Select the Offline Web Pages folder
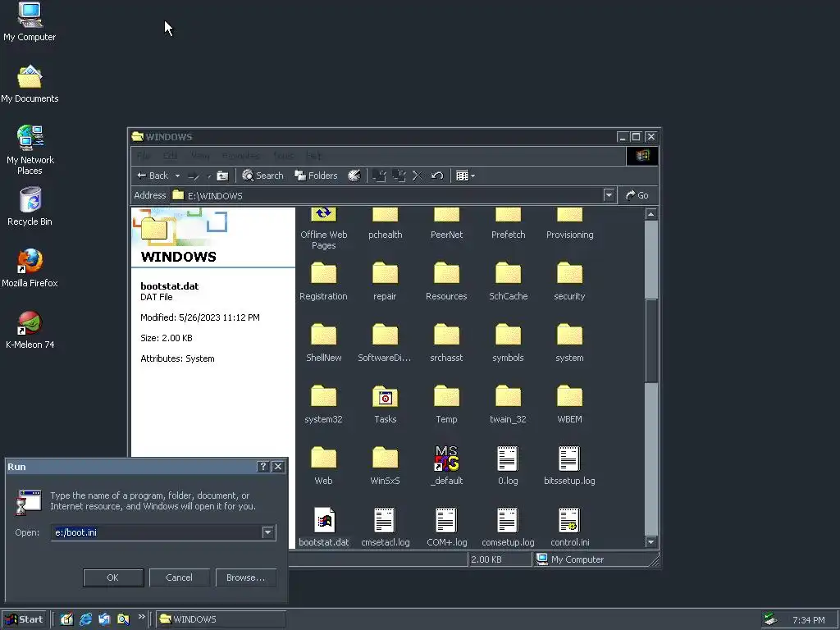The height and width of the screenshot is (630, 840). coord(323,229)
